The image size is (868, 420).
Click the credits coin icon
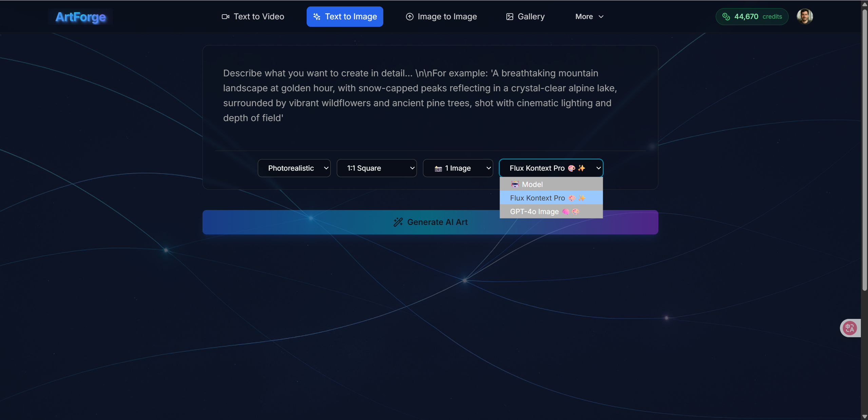[x=726, y=17]
